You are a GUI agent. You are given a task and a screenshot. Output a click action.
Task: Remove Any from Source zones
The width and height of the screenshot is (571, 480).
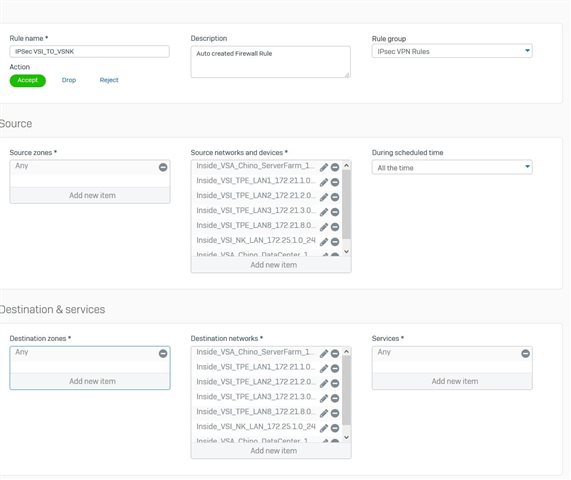[x=163, y=167]
